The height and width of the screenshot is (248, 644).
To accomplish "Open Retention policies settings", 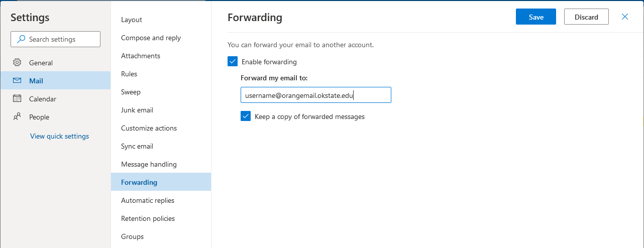I will tap(161, 218).
